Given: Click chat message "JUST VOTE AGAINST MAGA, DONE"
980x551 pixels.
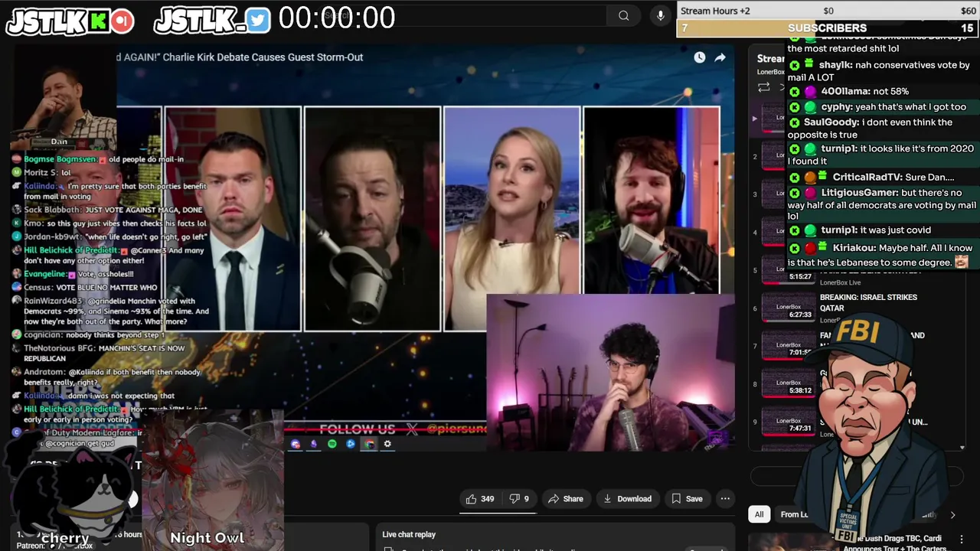Looking at the screenshot, I should click(x=144, y=210).
